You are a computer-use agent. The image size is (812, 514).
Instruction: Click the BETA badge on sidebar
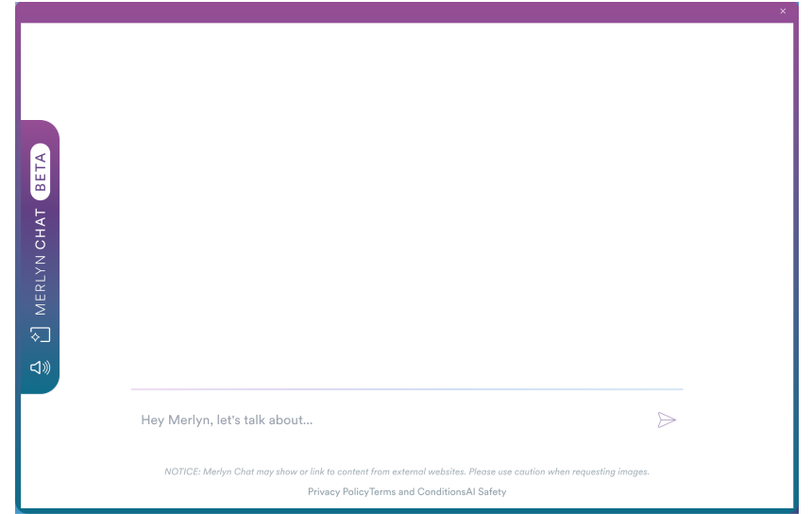[x=40, y=172]
